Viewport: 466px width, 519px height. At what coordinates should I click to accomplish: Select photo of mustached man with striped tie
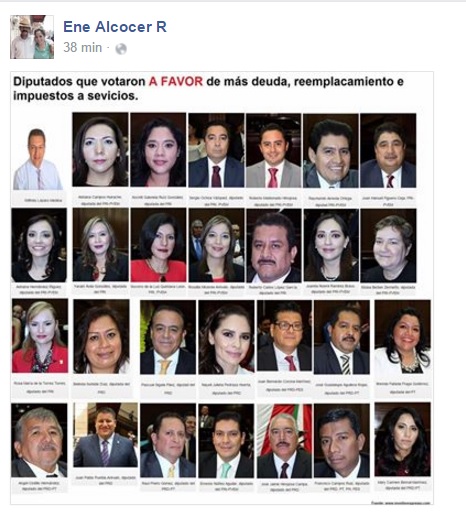coord(342,337)
